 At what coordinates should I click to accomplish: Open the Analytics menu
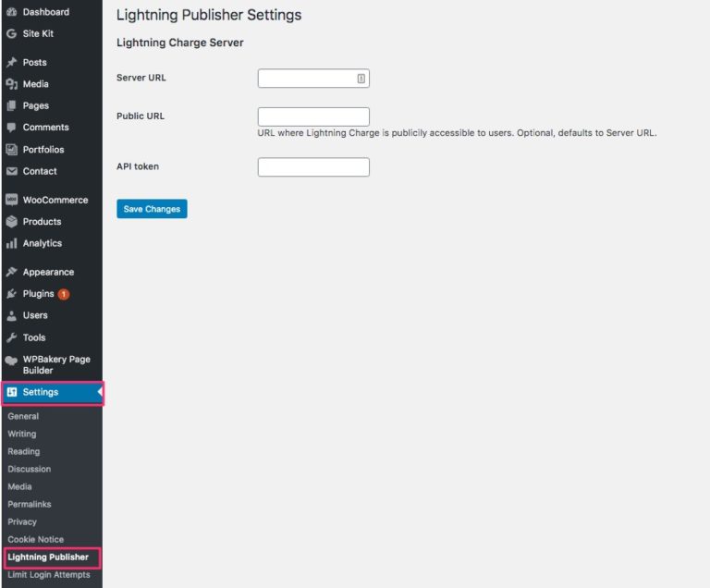43,244
